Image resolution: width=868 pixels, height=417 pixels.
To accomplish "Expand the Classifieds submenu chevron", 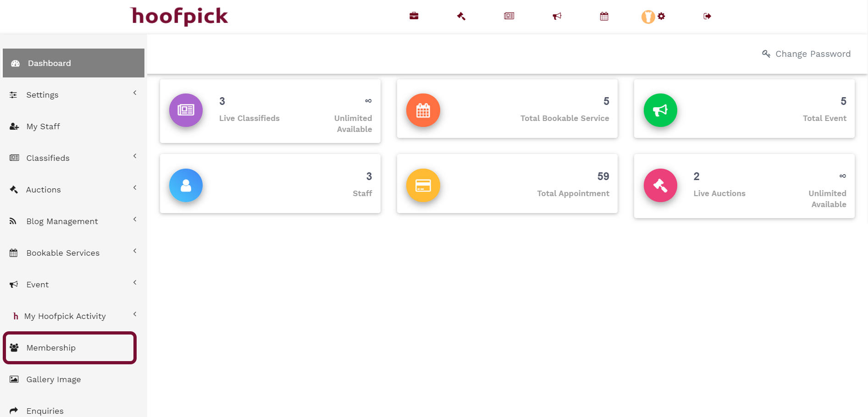I will (x=135, y=156).
